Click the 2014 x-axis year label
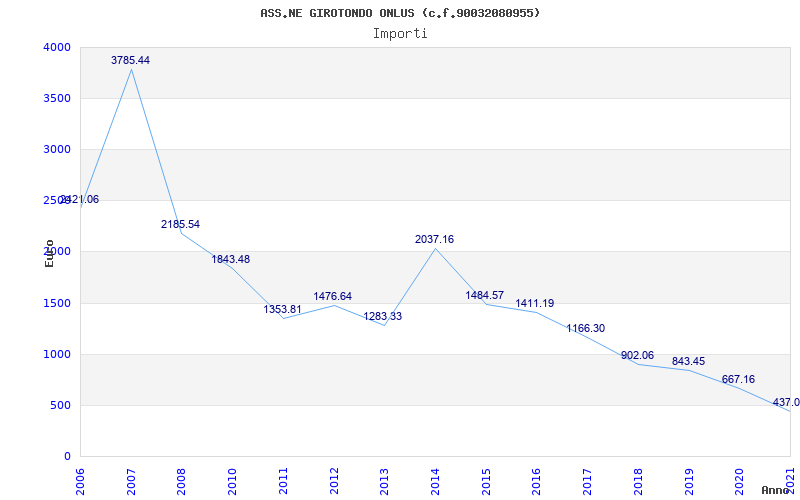Viewport: 800px width, 500px height. pyautogui.click(x=435, y=481)
